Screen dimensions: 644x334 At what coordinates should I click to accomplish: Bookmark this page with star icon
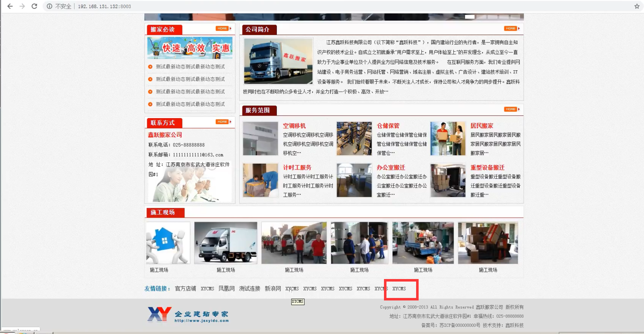click(636, 6)
